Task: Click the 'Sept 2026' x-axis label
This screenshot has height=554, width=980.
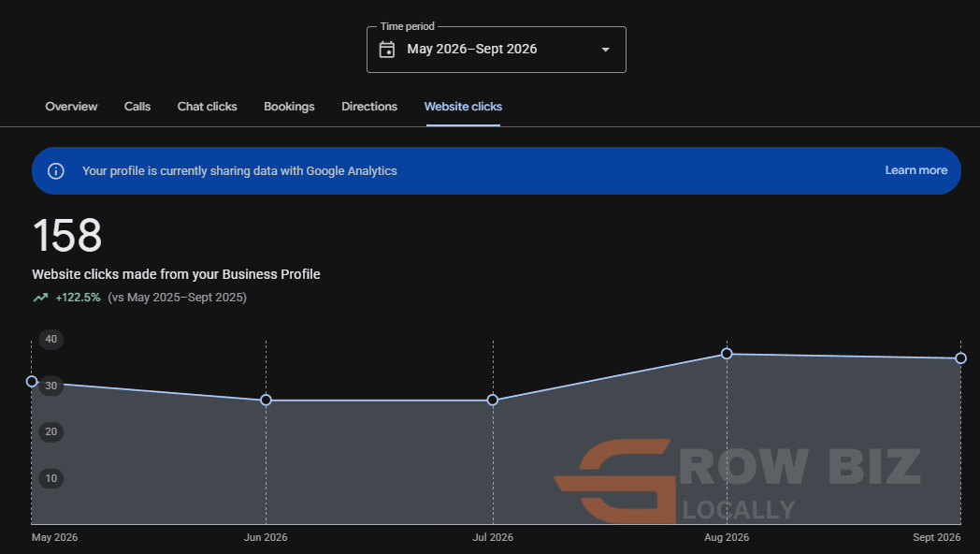Action: [936, 537]
